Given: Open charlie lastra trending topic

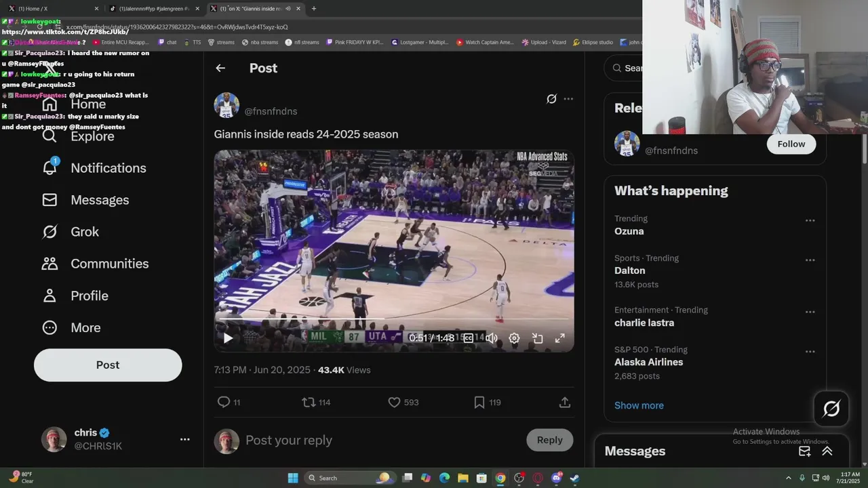Looking at the screenshot, I should [x=644, y=323].
